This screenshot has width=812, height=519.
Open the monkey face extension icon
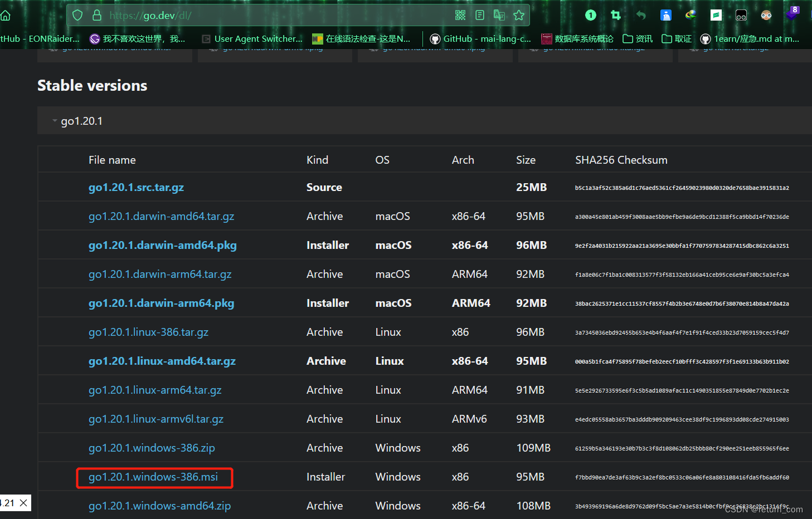coord(766,15)
